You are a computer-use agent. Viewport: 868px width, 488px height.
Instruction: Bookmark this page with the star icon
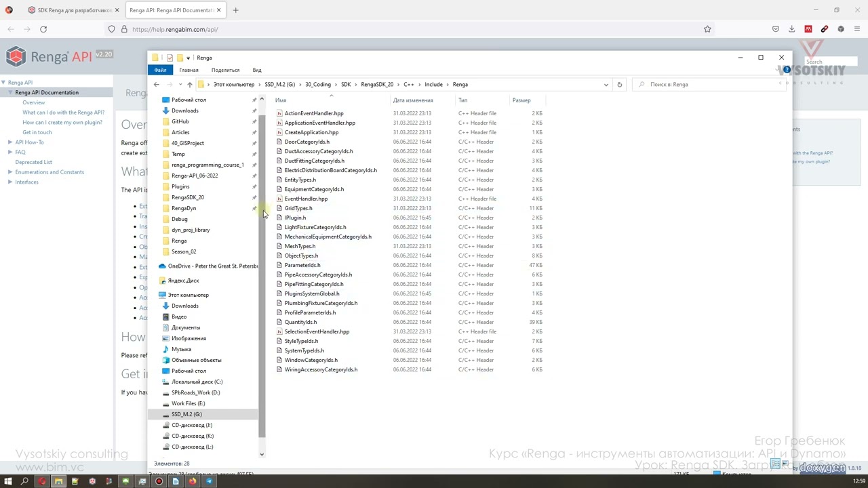707,29
